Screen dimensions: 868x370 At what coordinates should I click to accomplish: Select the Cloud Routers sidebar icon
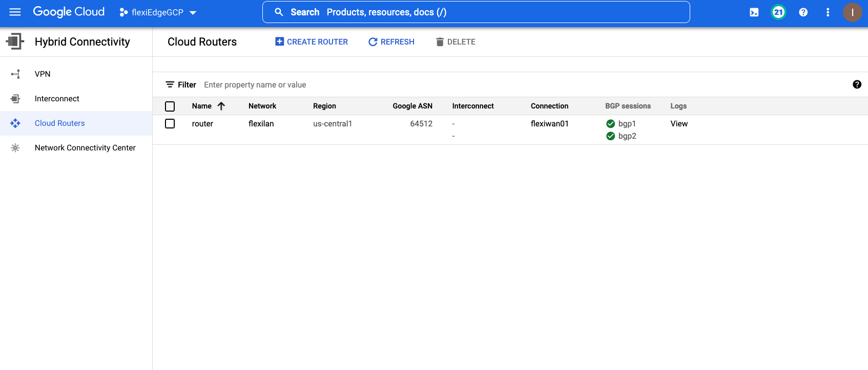[15, 123]
